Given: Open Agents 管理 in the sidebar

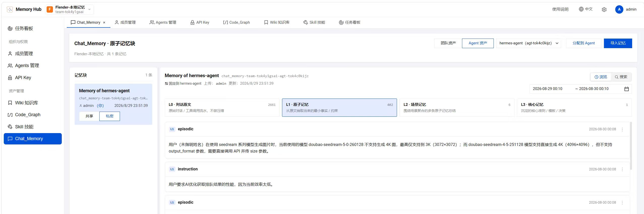Looking at the screenshot, I should [33, 66].
